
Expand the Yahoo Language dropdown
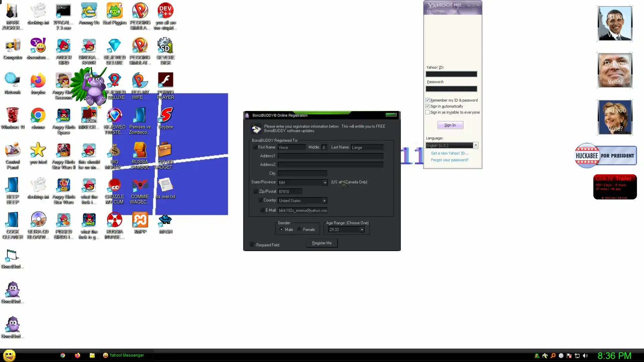(475, 145)
